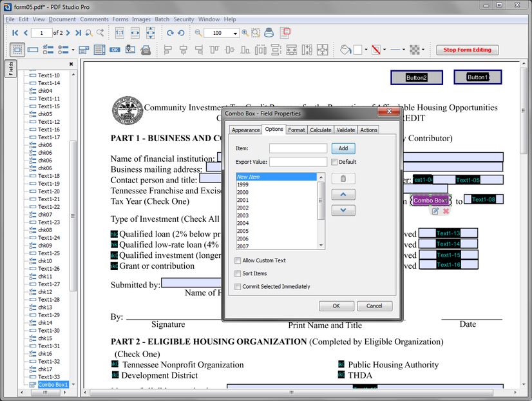
Task: Open the Document menu
Action: [x=62, y=19]
